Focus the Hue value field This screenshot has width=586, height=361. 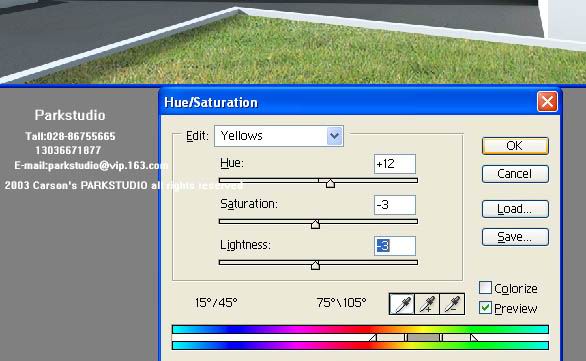[x=395, y=164]
